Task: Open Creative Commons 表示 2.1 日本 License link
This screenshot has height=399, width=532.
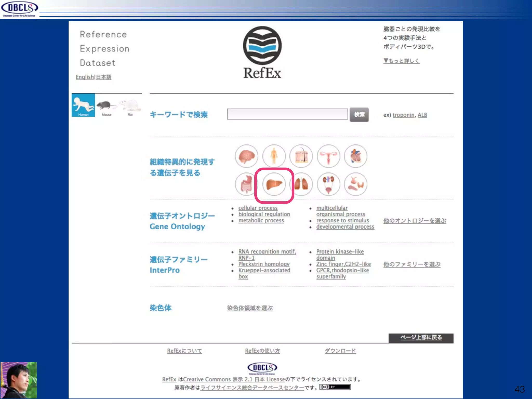Action: click(x=234, y=379)
